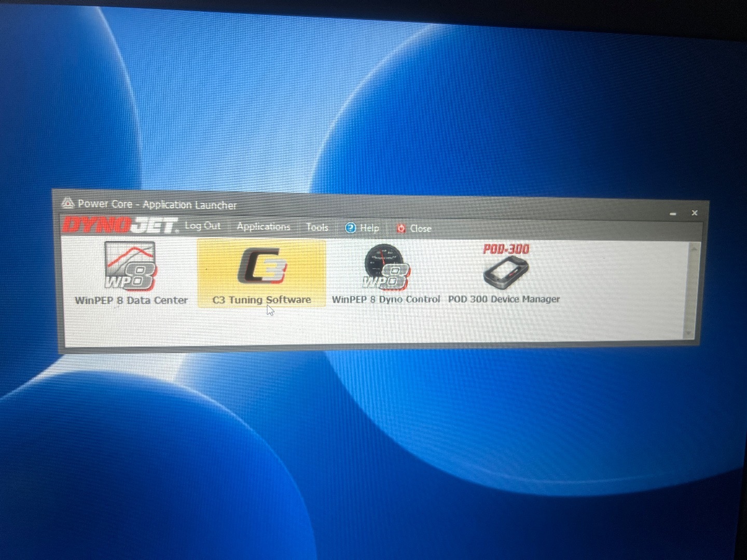Viewport: 747px width, 560px height.
Task: Click the scrollbar down arrow in launcher
Action: [x=689, y=334]
